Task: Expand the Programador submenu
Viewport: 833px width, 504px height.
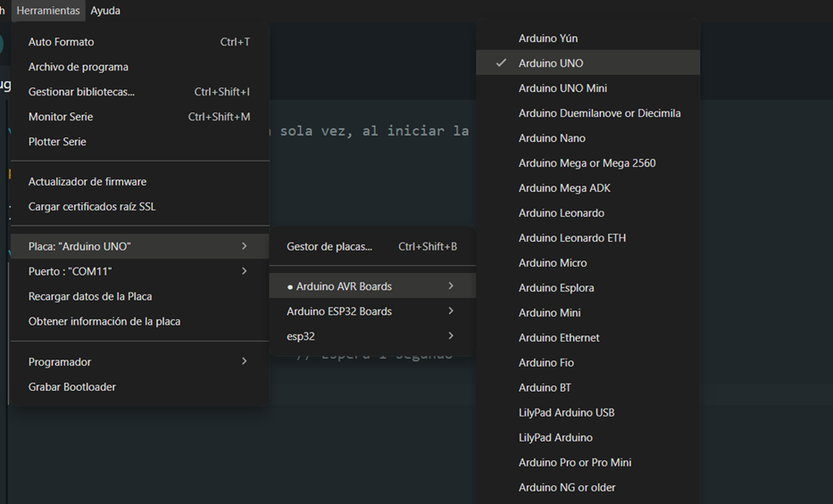Action: tap(139, 362)
